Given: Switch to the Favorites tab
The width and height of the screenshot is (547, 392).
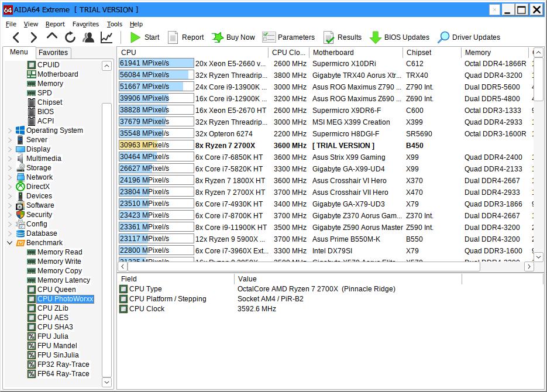Looking at the screenshot, I should coord(53,53).
